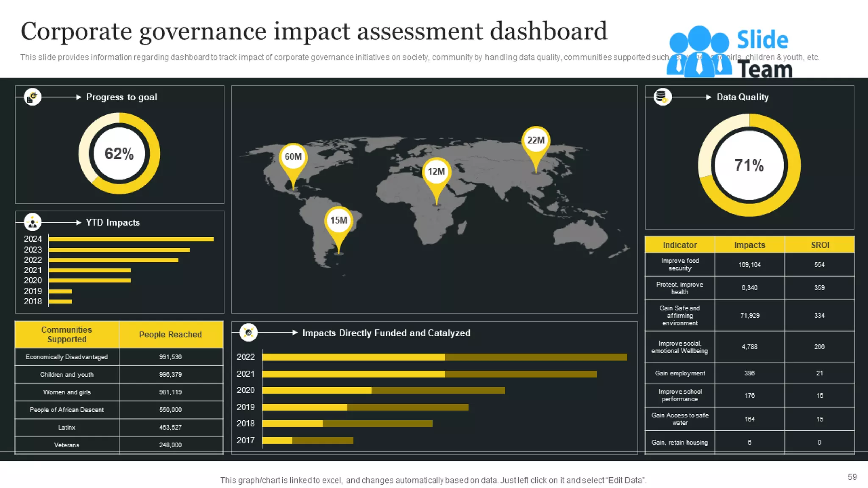Select the 2024 bar in YTD Impacts
This screenshot has width=868, height=488.
point(131,239)
